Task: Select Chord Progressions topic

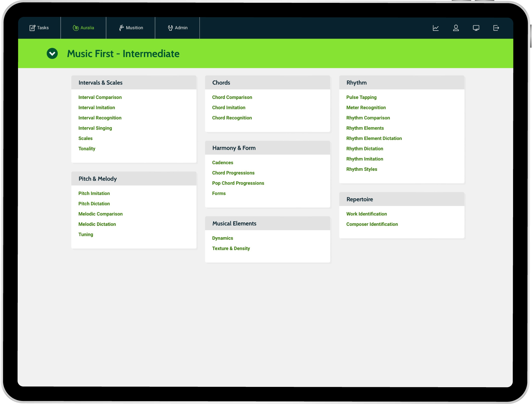Action: [x=233, y=173]
